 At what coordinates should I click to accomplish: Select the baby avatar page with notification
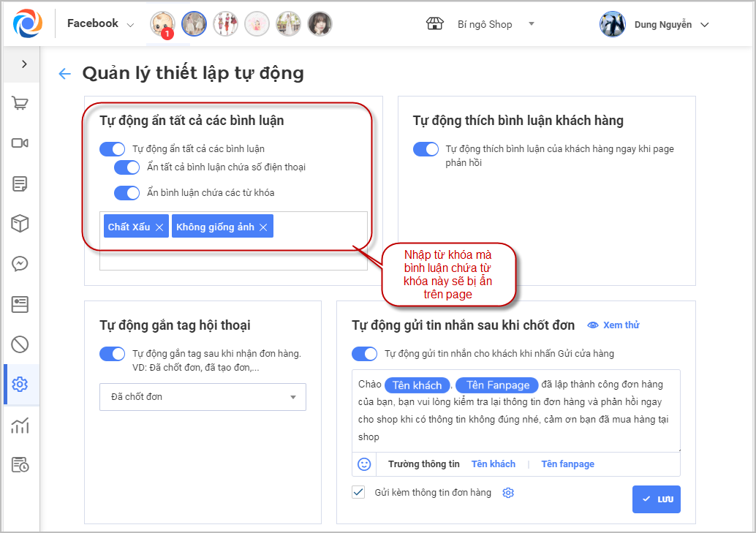pos(162,23)
